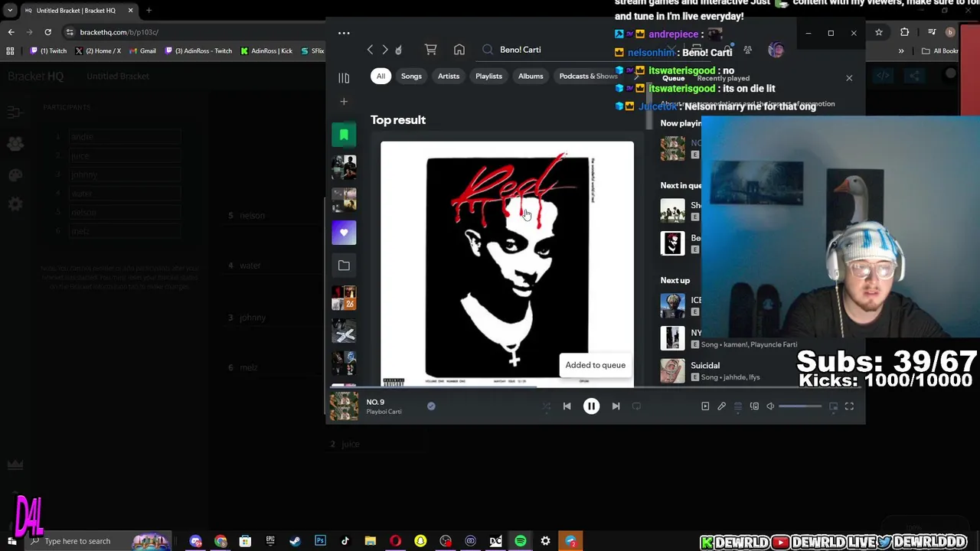Viewport: 980px width, 551px height.
Task: Enter Spotify full screen mode
Action: click(849, 406)
